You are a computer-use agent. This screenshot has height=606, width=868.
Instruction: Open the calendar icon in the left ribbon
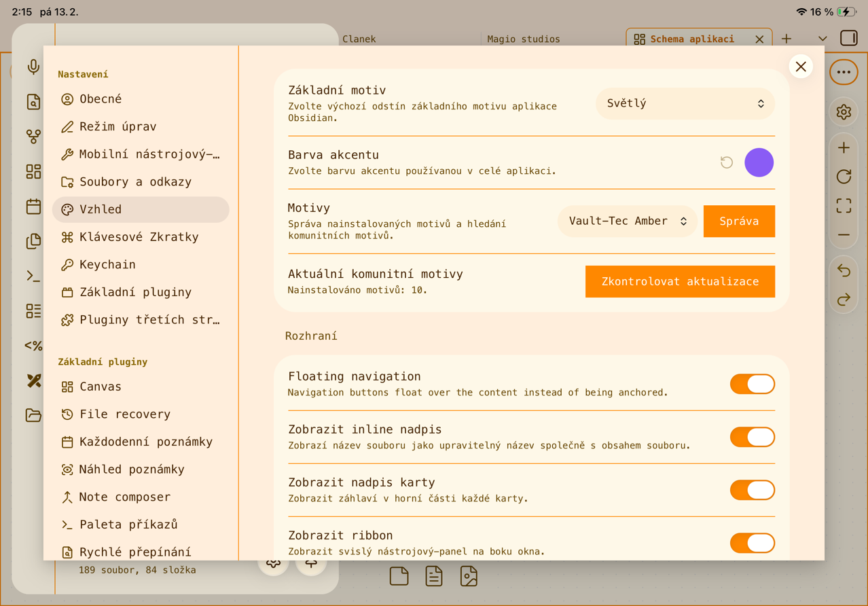click(33, 207)
